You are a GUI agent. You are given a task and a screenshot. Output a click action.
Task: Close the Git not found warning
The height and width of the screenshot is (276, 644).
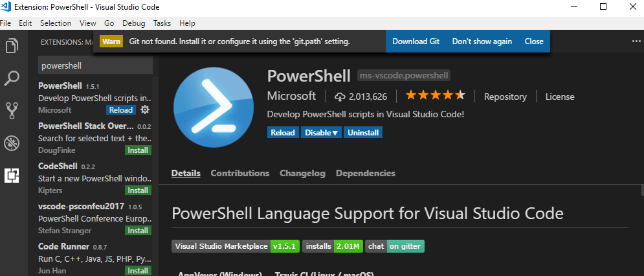(x=534, y=41)
